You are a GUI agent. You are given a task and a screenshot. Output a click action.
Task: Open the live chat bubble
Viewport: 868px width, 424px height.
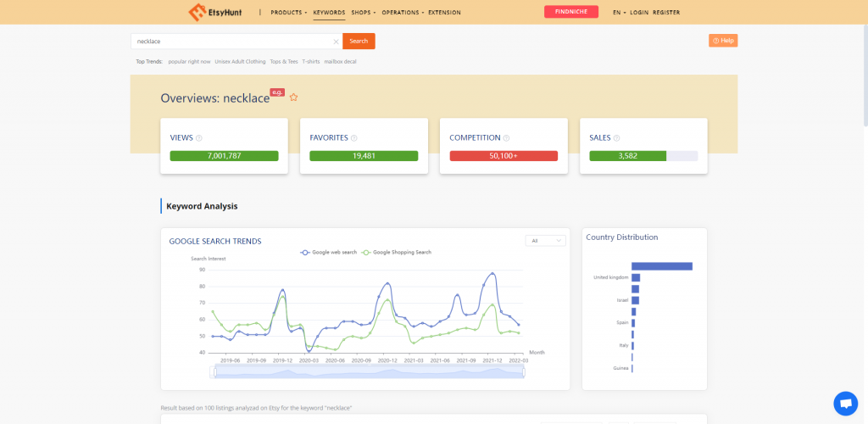(x=845, y=403)
